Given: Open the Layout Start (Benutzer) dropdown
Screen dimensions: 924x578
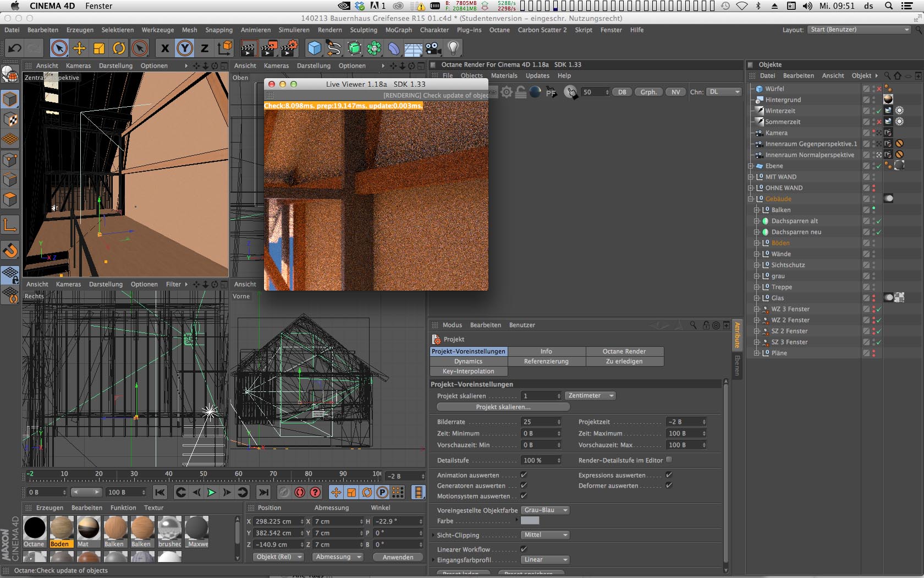Looking at the screenshot, I should 860,30.
